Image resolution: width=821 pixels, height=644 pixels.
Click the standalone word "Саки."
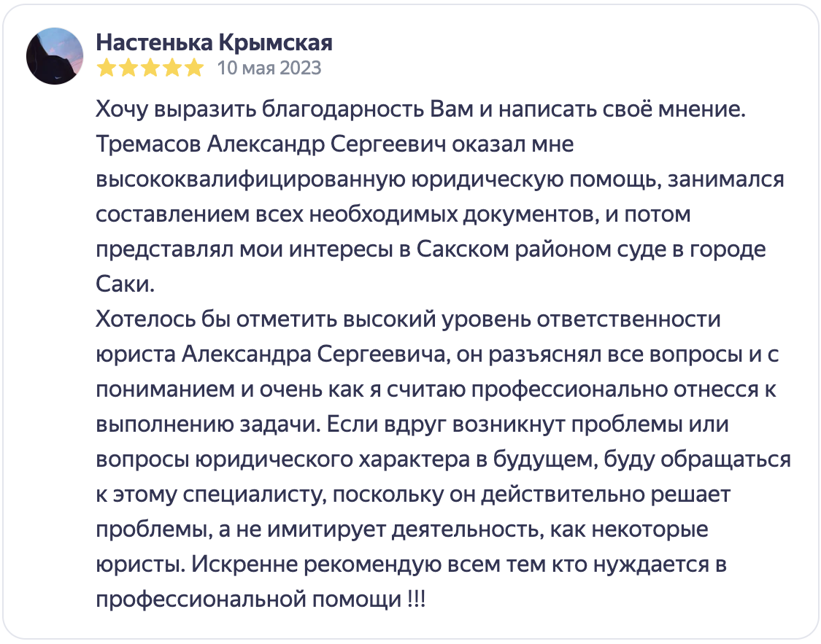coord(126,284)
